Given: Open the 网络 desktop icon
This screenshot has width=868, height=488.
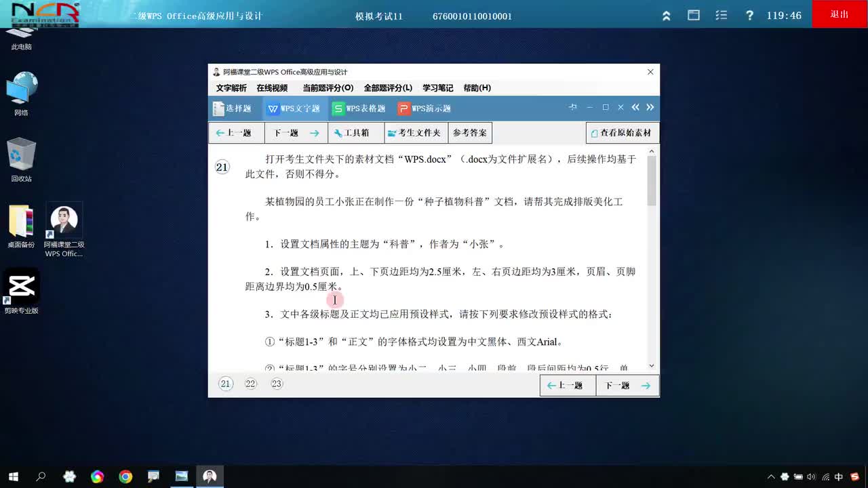Looking at the screenshot, I should tap(21, 94).
